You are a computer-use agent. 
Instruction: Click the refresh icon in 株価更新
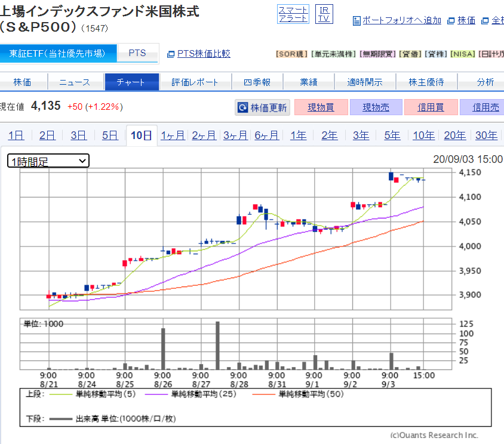243,108
